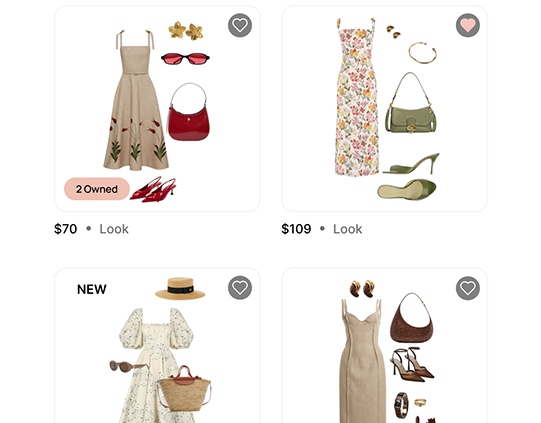
Task: Select the straw boater hat
Action: 180,288
